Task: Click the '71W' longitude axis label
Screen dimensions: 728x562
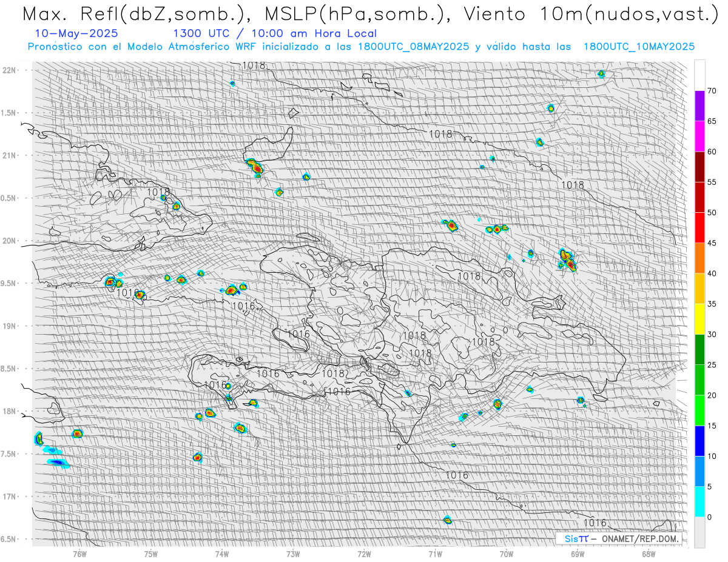Action: 435,553
